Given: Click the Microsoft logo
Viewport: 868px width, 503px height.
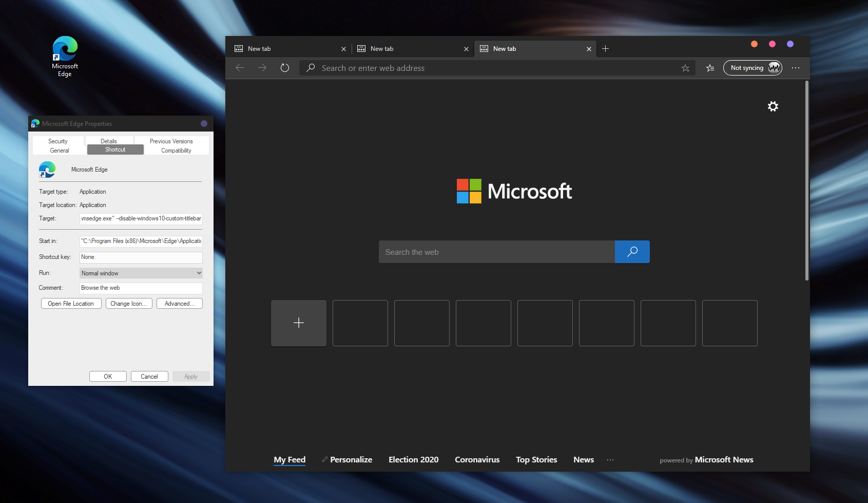Looking at the screenshot, I should coord(514,191).
